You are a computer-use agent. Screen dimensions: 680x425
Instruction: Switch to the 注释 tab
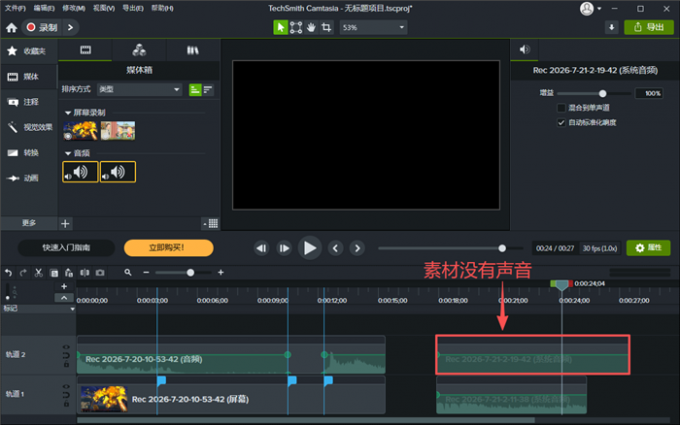(x=29, y=102)
